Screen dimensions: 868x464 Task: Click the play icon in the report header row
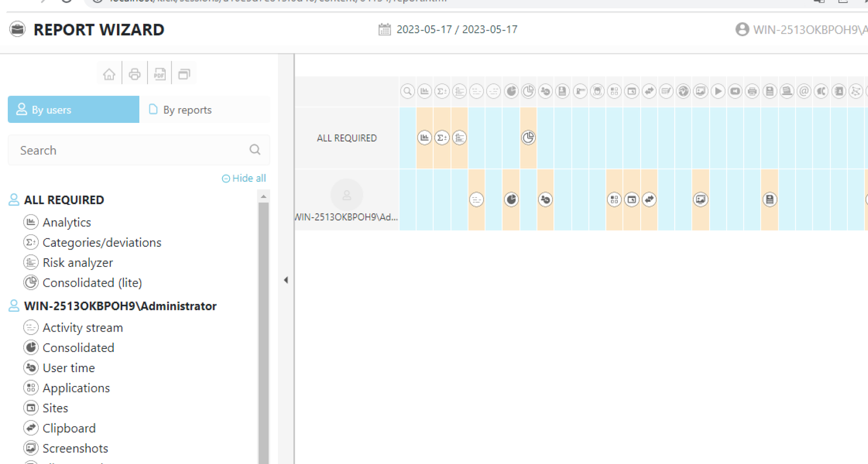pos(718,91)
